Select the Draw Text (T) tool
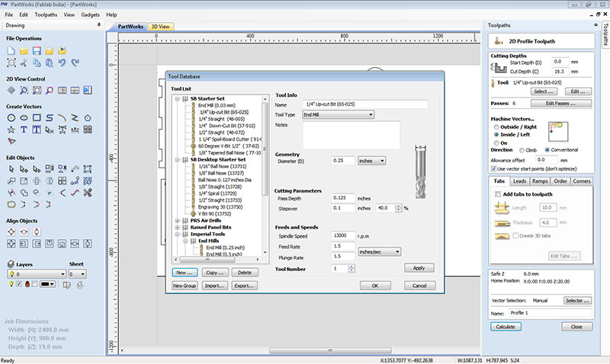The height and width of the screenshot is (364, 610). coord(24,129)
